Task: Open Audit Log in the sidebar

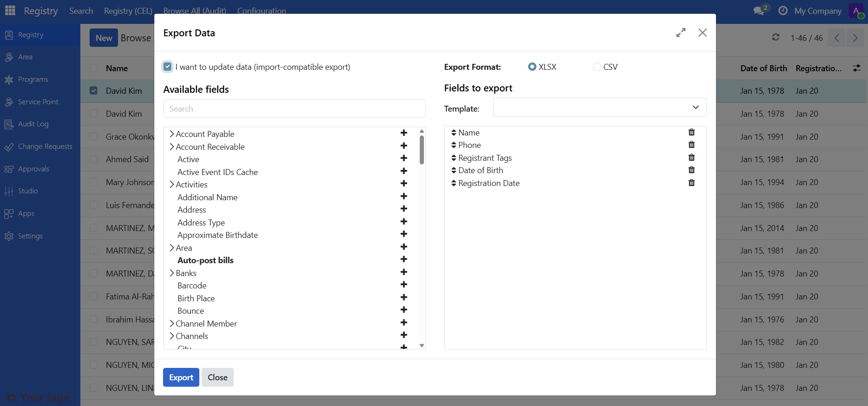Action: (x=33, y=124)
